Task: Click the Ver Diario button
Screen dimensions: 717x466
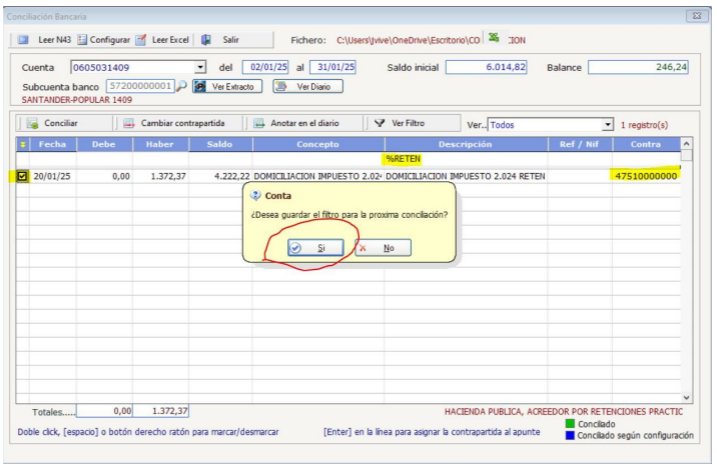Action: click(308, 86)
